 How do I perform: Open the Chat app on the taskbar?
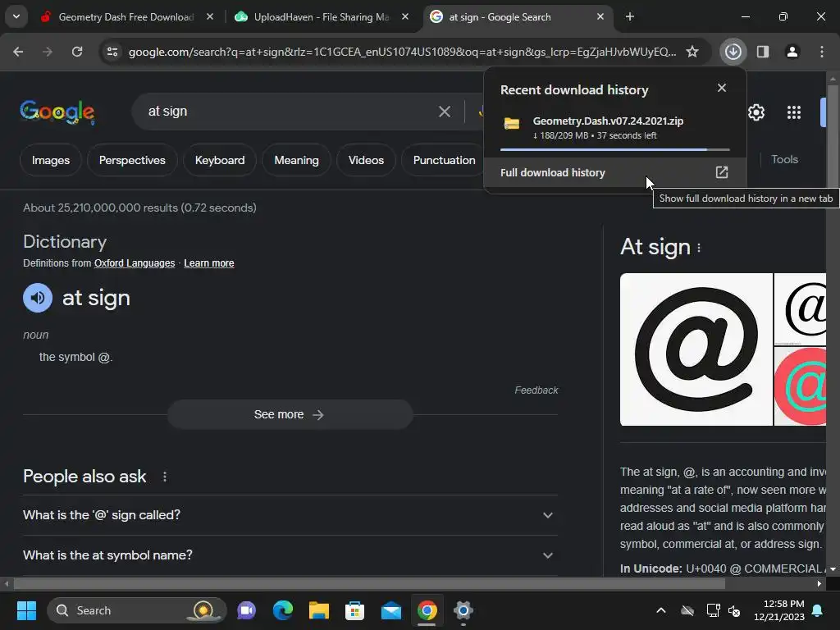(246, 610)
